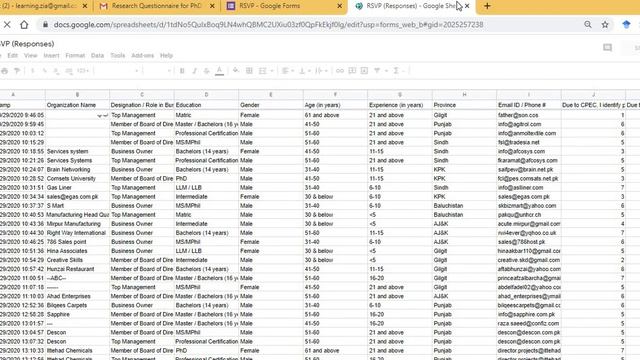This screenshot has height=360, width=640.
Task: Click the cell Baluchistan in S Mart row
Action: point(464,206)
